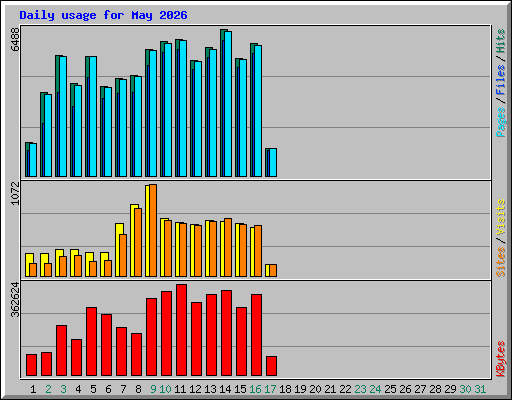Click day 22 on the x-axis
This screenshot has height=400, width=512.
[x=345, y=389]
